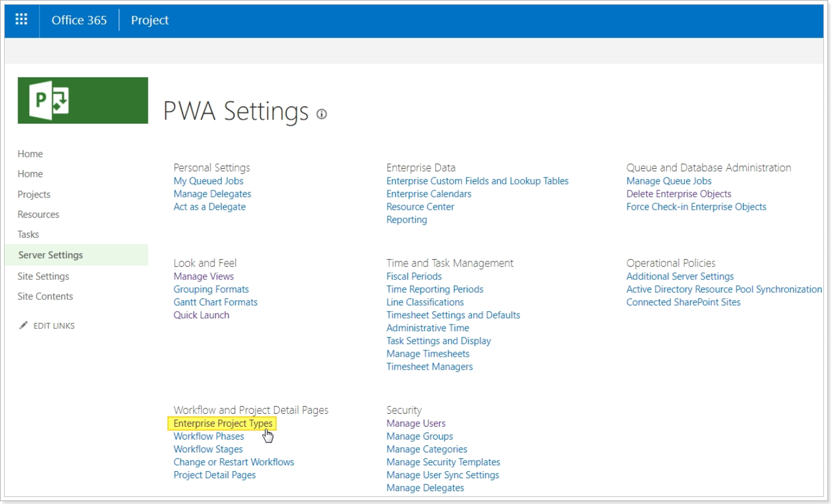The width and height of the screenshot is (831, 504).
Task: Open Manage Views
Action: tap(203, 277)
